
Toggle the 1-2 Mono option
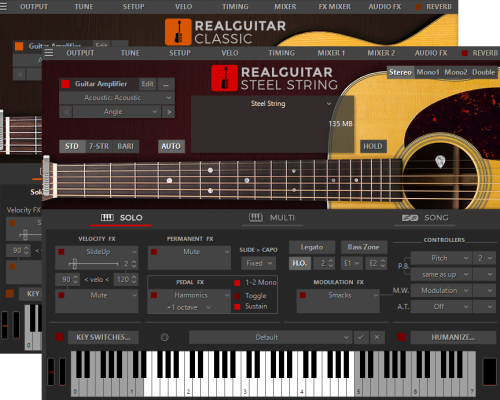(237, 283)
